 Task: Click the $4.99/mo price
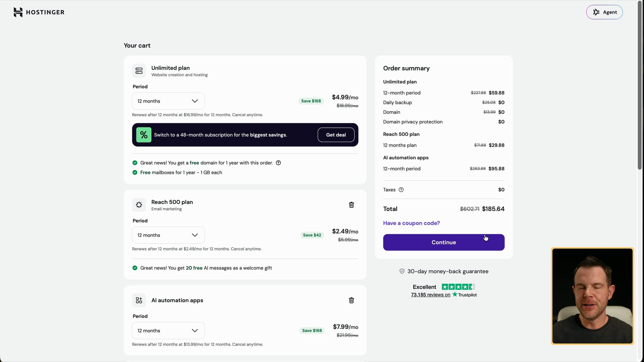(345, 97)
